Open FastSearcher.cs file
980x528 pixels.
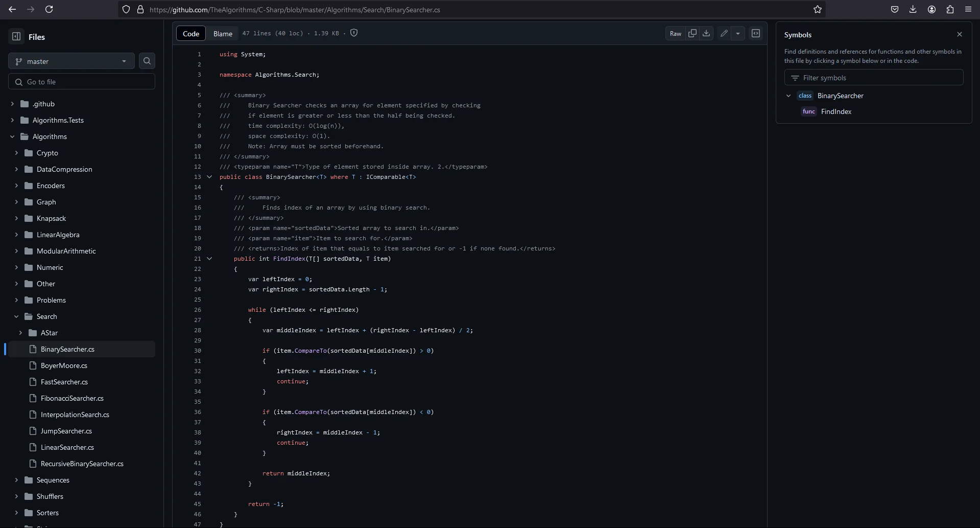coord(64,382)
